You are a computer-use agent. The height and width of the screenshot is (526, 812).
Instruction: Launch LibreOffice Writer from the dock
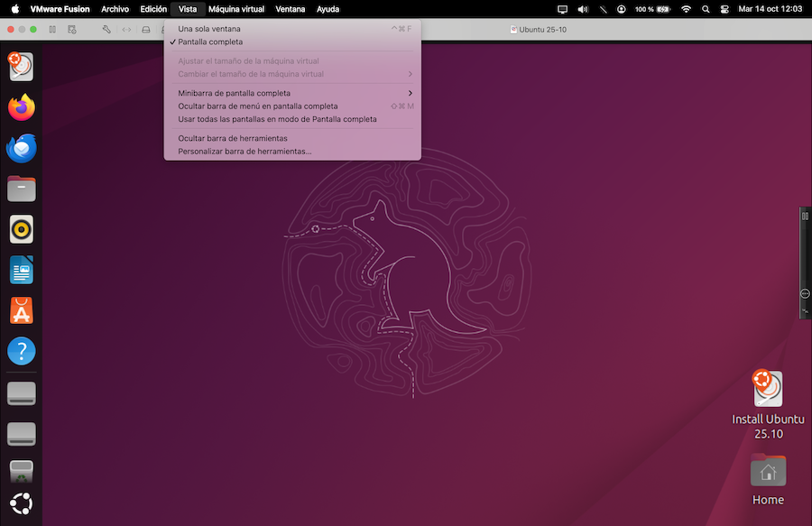[22, 270]
